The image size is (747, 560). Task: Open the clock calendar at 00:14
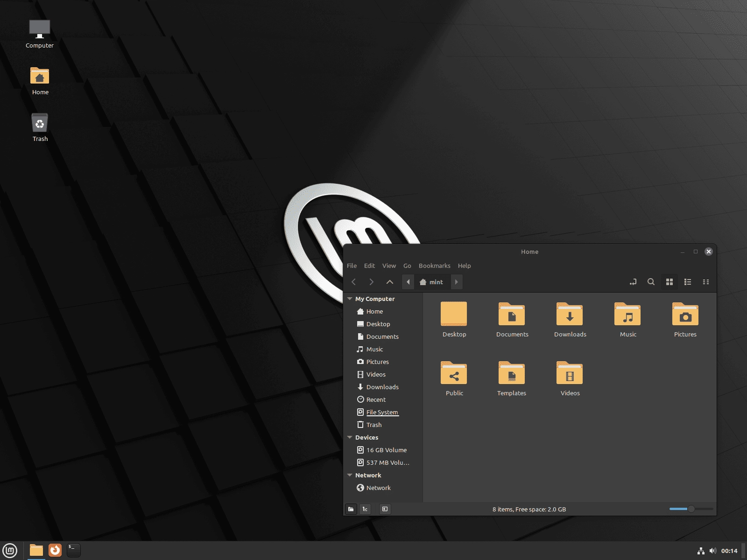(729, 551)
